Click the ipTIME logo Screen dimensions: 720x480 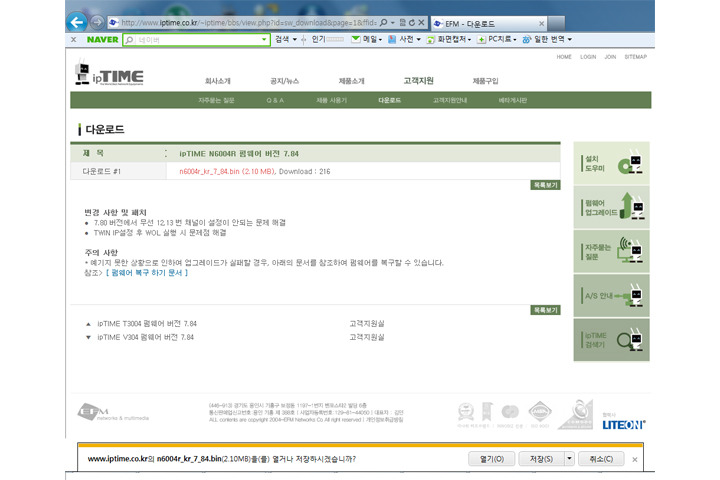(x=109, y=73)
